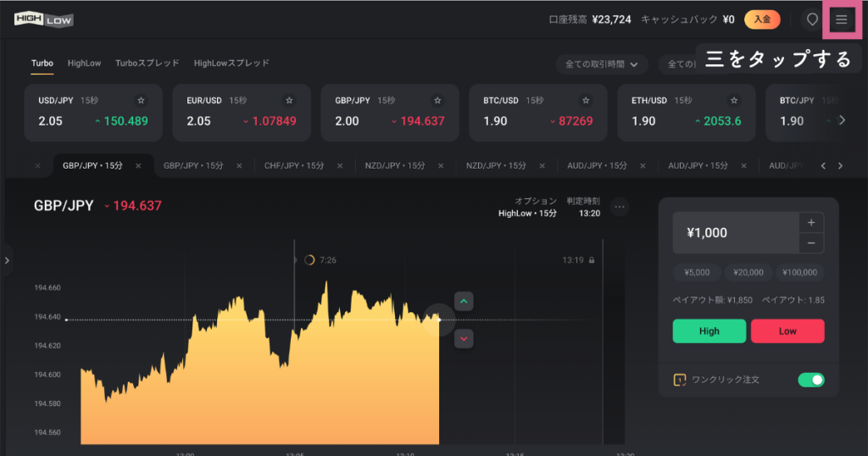
Task: Toggle the ワンクリック注文 switch
Action: click(x=810, y=380)
